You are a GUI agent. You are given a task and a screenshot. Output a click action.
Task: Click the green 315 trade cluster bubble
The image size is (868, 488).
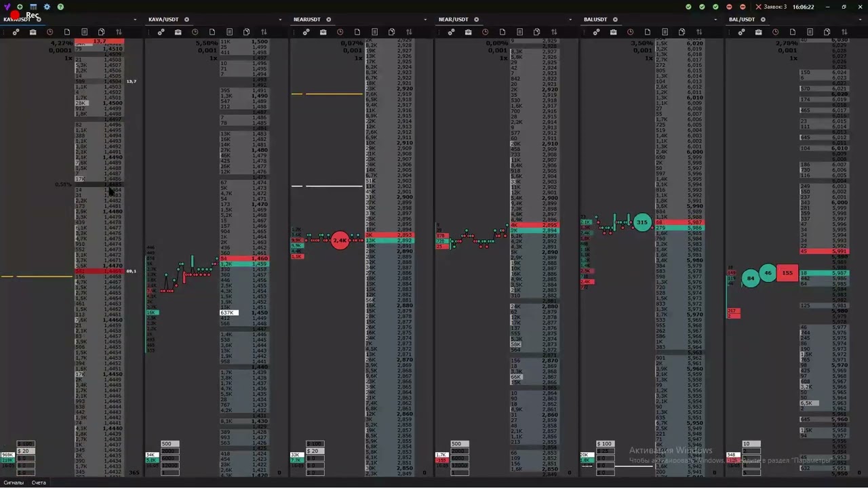[x=642, y=222]
